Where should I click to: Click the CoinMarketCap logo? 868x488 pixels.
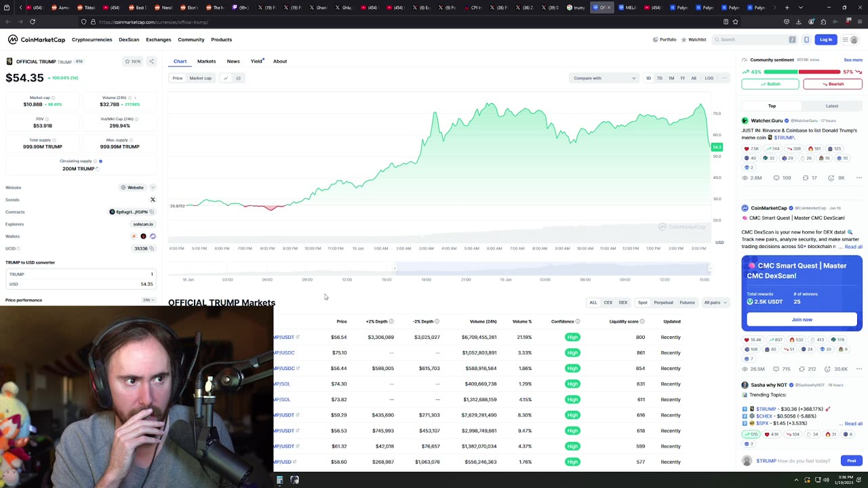36,39
